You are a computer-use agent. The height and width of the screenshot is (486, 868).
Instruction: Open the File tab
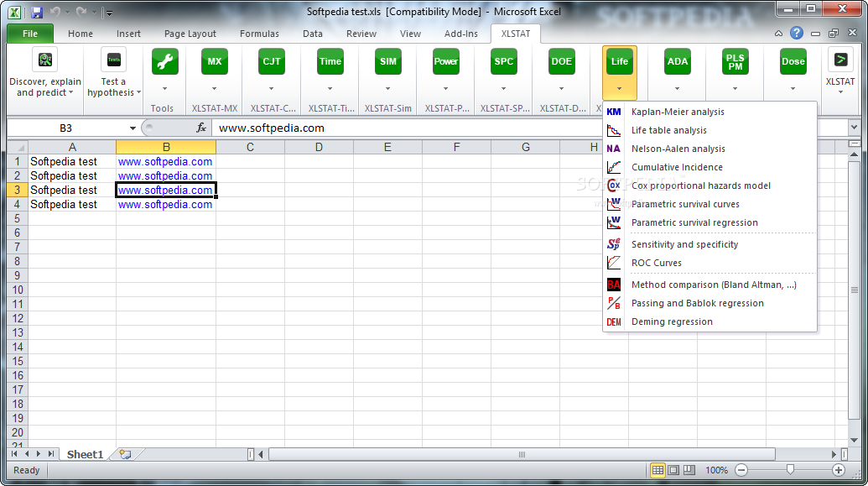pyautogui.click(x=30, y=34)
